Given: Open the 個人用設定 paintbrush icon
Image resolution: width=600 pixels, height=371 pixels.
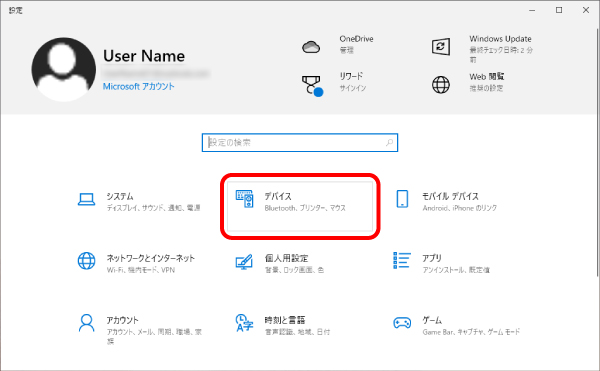Looking at the screenshot, I should tap(244, 262).
